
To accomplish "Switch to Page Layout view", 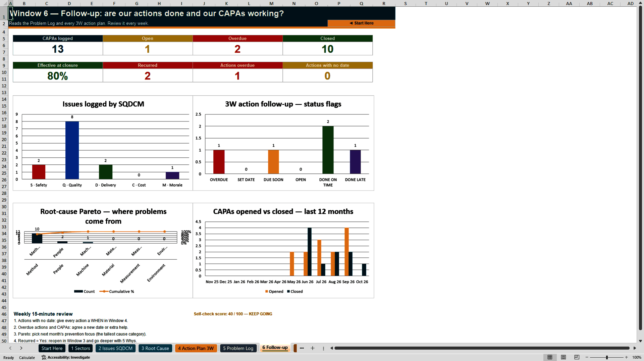I will 563,357.
